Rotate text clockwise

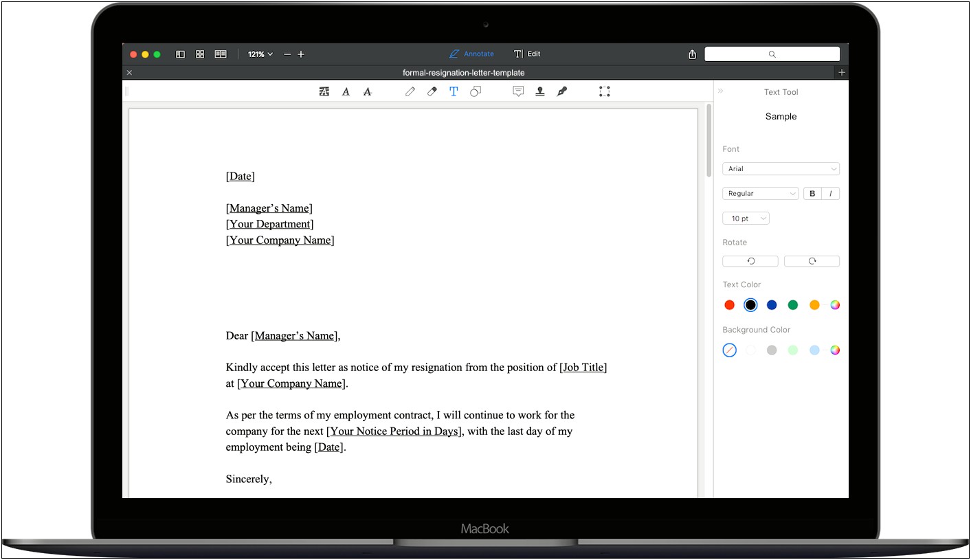812,261
